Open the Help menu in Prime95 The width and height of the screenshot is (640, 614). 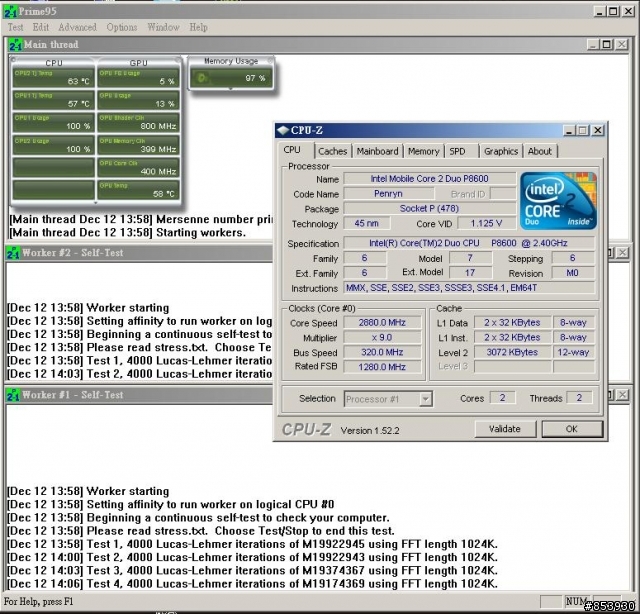click(198, 27)
